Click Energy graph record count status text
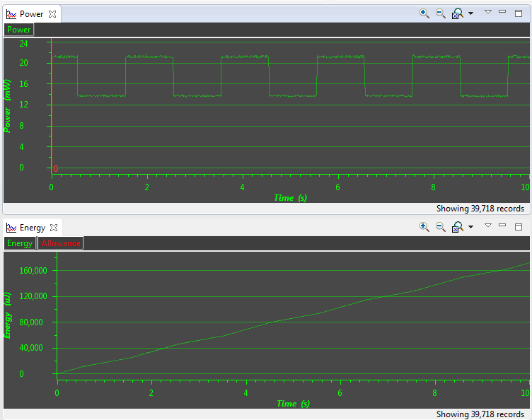532x420 pixels. coord(480,414)
